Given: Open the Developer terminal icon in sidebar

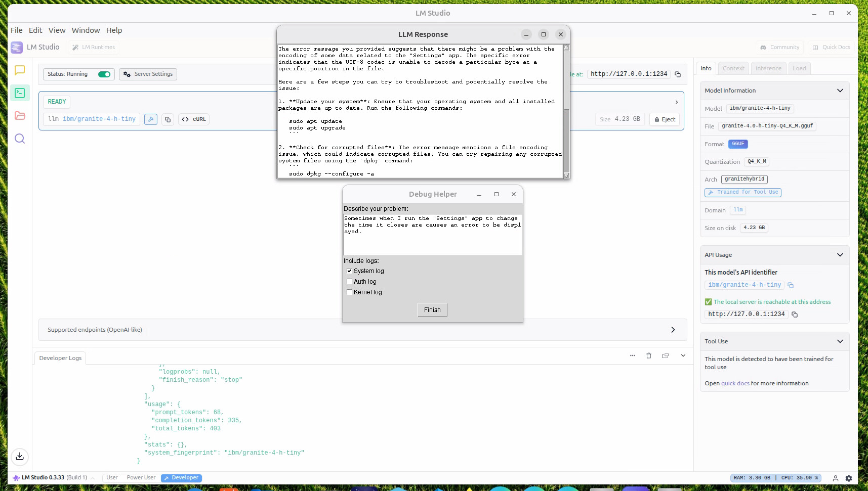Looking at the screenshot, I should (20, 93).
